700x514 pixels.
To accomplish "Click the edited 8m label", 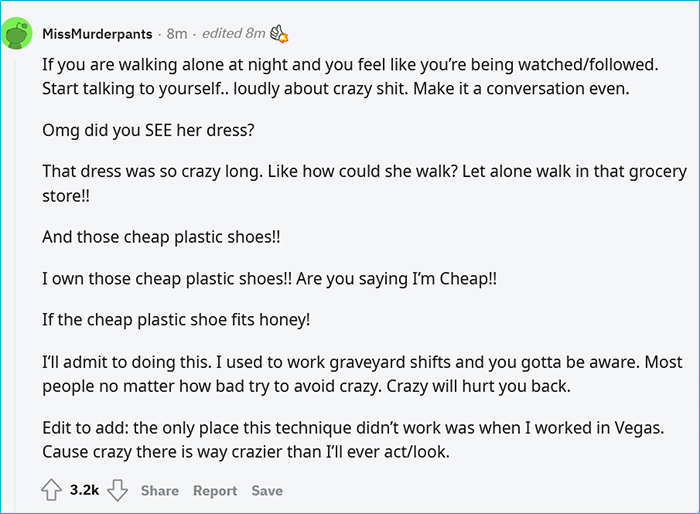I will coord(233,34).
